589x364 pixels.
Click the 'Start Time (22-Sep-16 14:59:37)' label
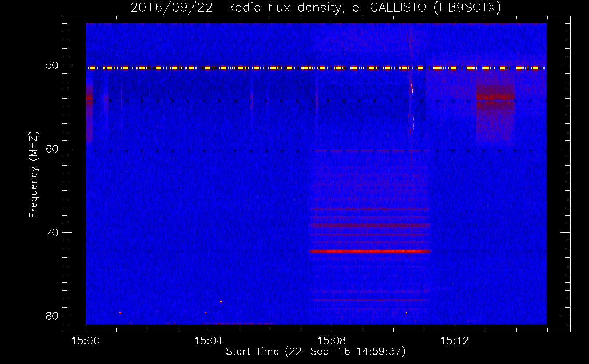click(x=316, y=352)
